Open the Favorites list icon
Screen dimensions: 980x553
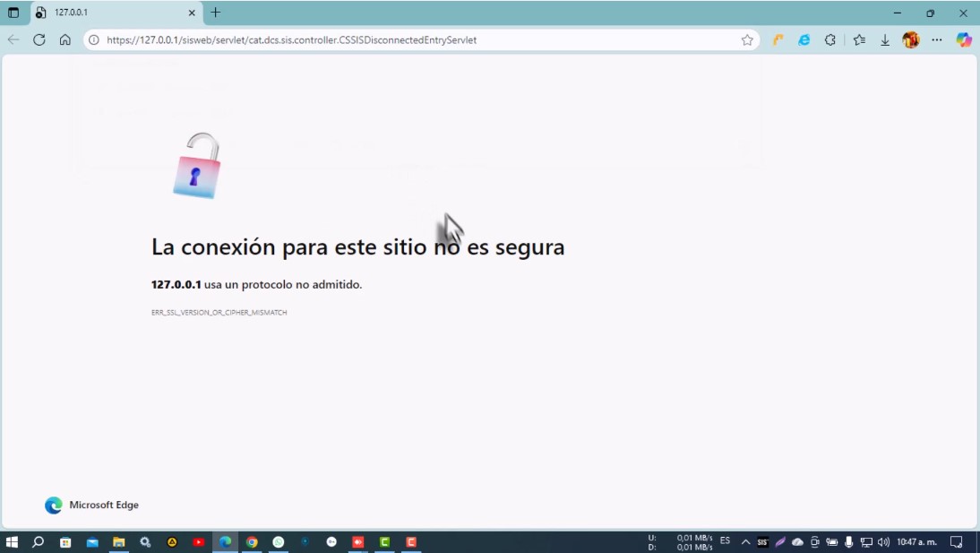pyautogui.click(x=859, y=39)
